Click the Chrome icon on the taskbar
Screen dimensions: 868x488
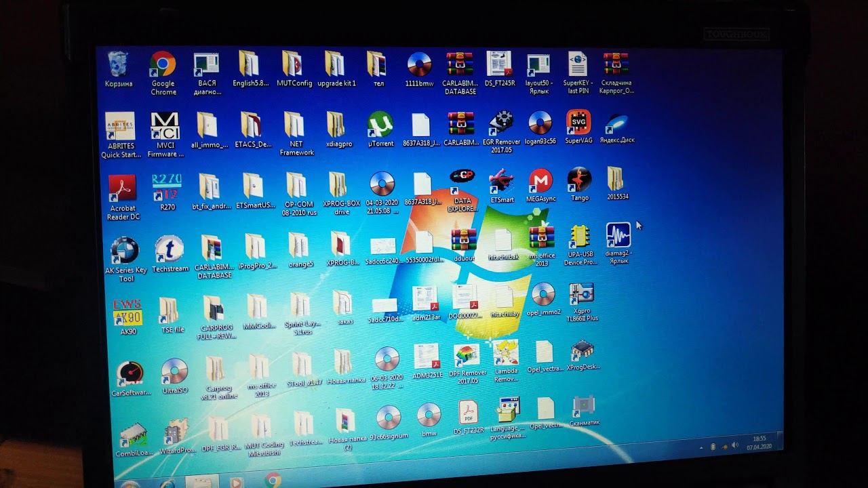[273, 481]
